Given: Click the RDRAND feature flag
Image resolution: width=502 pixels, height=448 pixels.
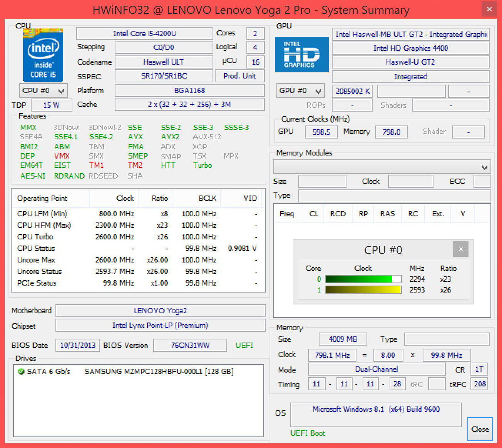Looking at the screenshot, I should click(69, 176).
